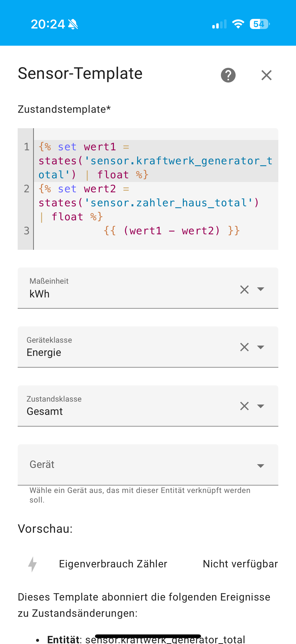Viewport: 296px width, 644px height.
Task: Tap the Eigenverbrauch Zähler preview entity
Action: 113,564
